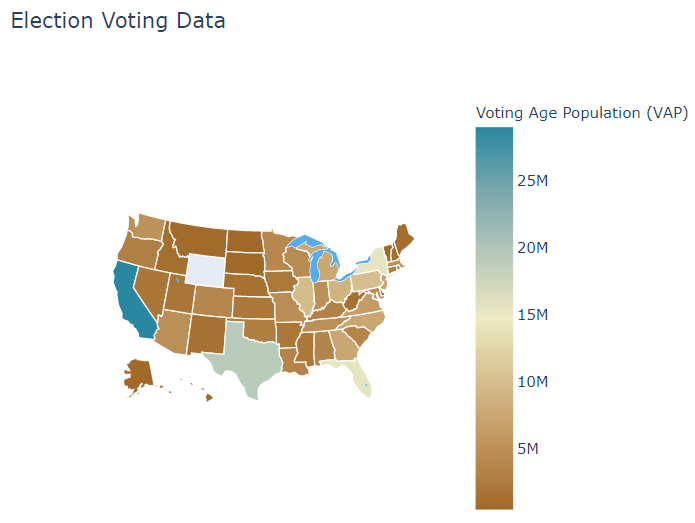This screenshot has width=695, height=523.
Task: Click the 20M colorbar tick label
Action: [531, 247]
